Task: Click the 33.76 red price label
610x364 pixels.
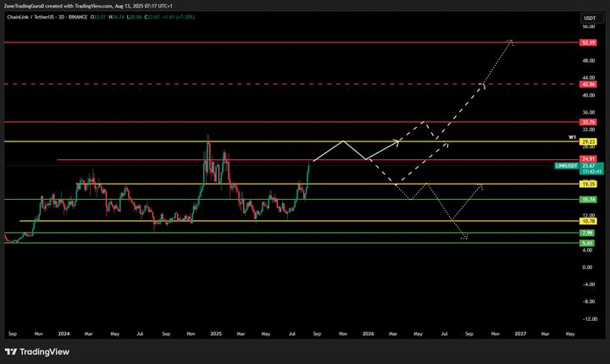Action: (589, 122)
